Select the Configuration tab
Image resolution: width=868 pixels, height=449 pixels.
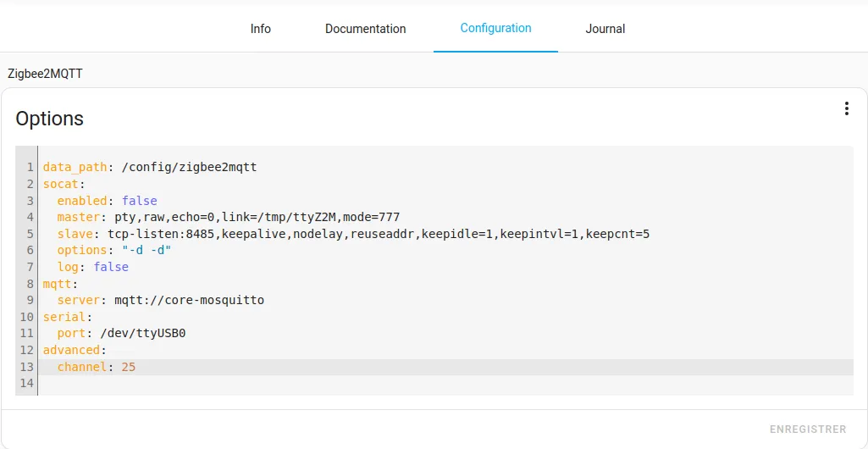(495, 28)
